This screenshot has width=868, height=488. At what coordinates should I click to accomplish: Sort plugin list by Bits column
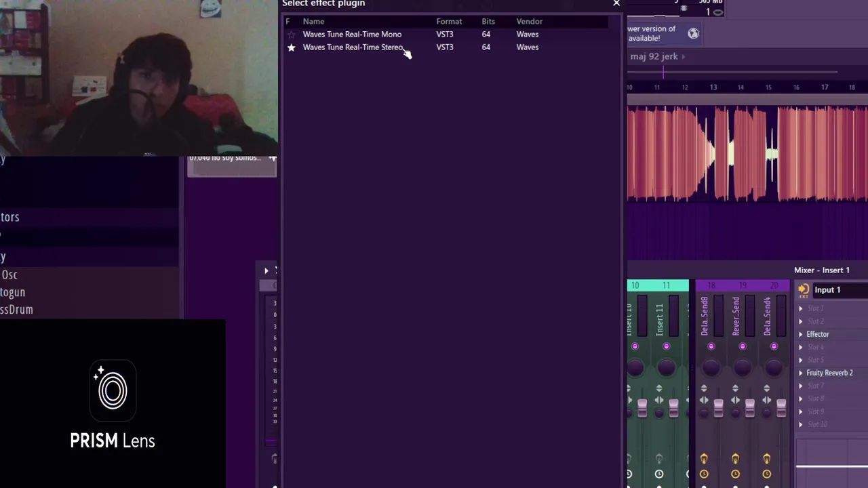point(488,22)
